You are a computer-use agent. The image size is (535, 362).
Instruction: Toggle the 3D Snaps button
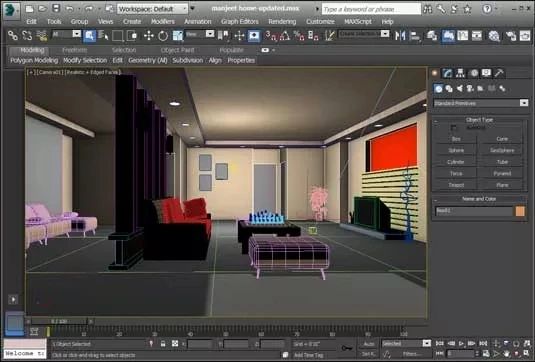pyautogui.click(x=272, y=35)
